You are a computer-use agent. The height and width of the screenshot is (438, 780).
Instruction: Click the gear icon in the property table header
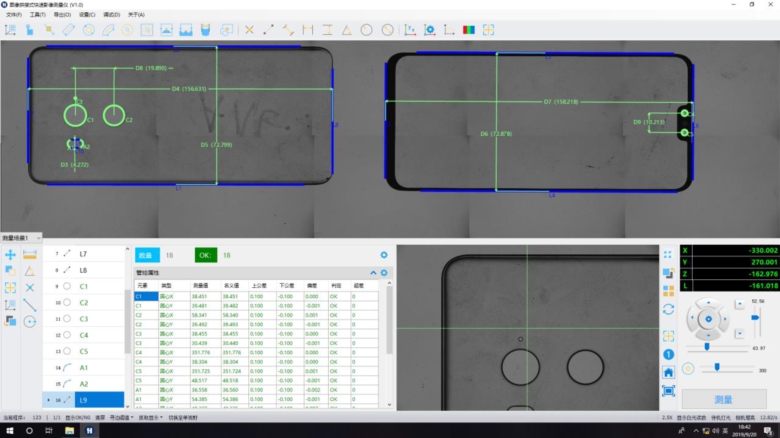(384, 273)
